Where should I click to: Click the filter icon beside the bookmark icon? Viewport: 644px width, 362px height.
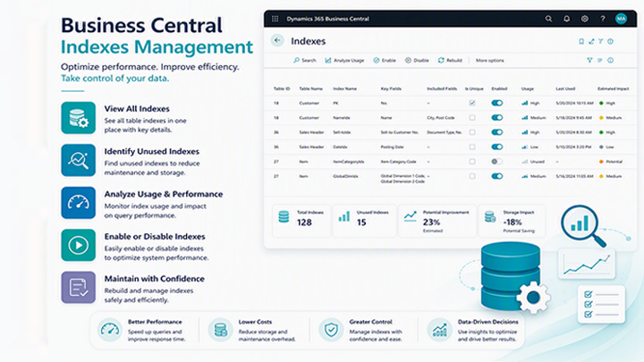601,41
